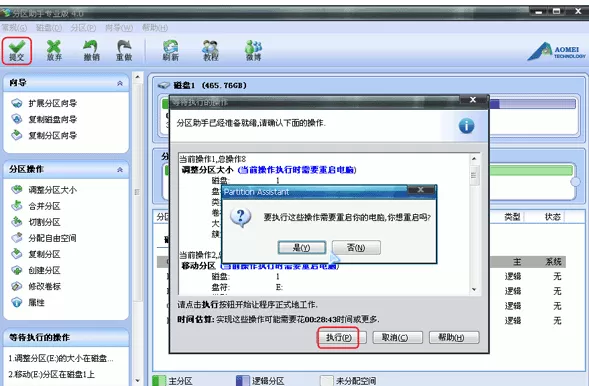Select pending item 1.调整分区(E:)的大小在磁盘
589x386 pixels.
point(61,359)
